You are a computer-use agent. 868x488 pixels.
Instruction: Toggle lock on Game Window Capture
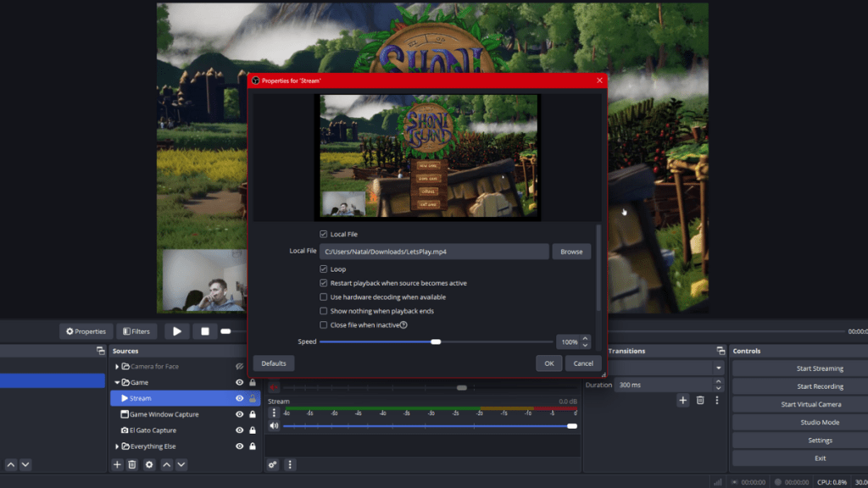tap(253, 414)
